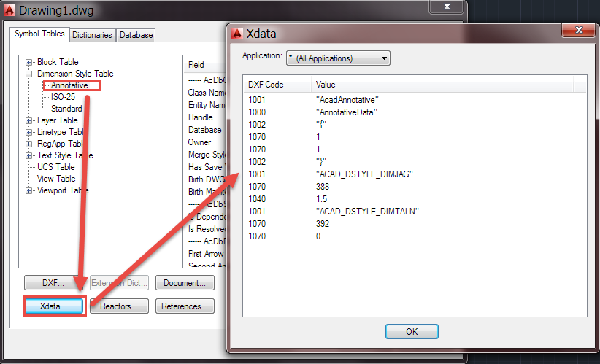Image resolution: width=600 pixels, height=364 pixels.
Task: Select the Layer Table label
Action: click(58, 120)
